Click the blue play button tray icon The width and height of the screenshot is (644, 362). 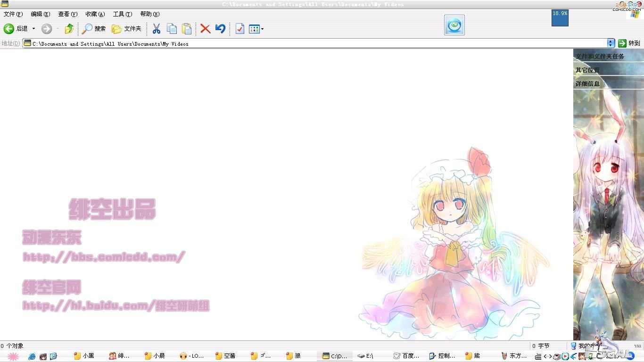(565, 357)
